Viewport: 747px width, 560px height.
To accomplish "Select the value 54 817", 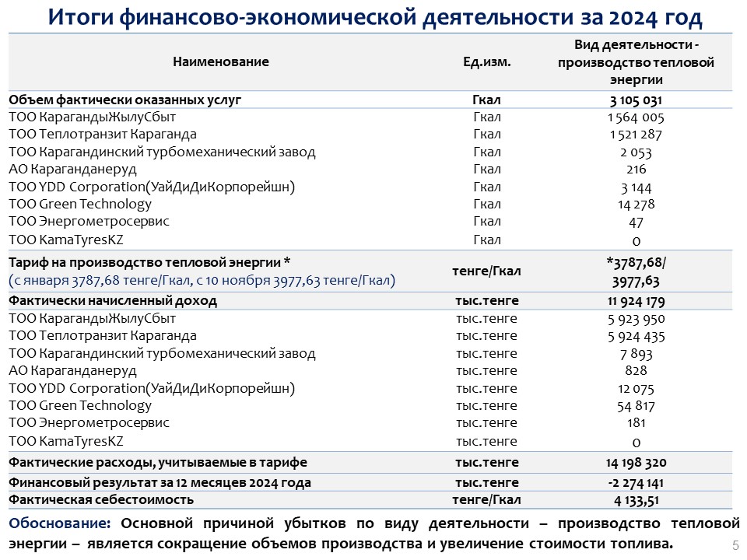I will [x=636, y=406].
